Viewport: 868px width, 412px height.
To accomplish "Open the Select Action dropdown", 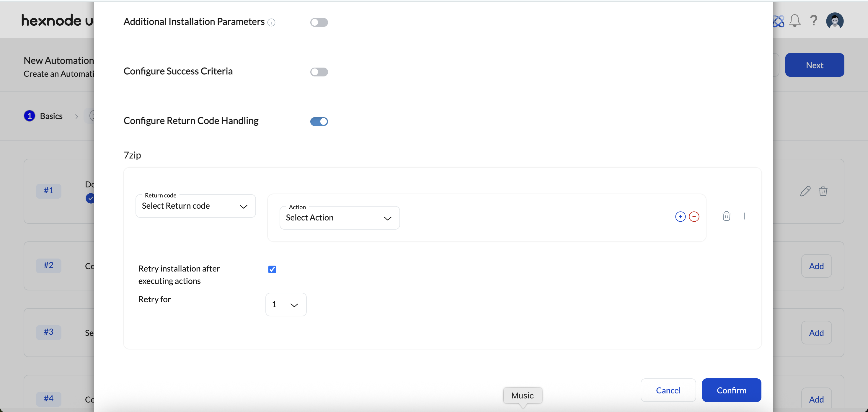I will 340,218.
